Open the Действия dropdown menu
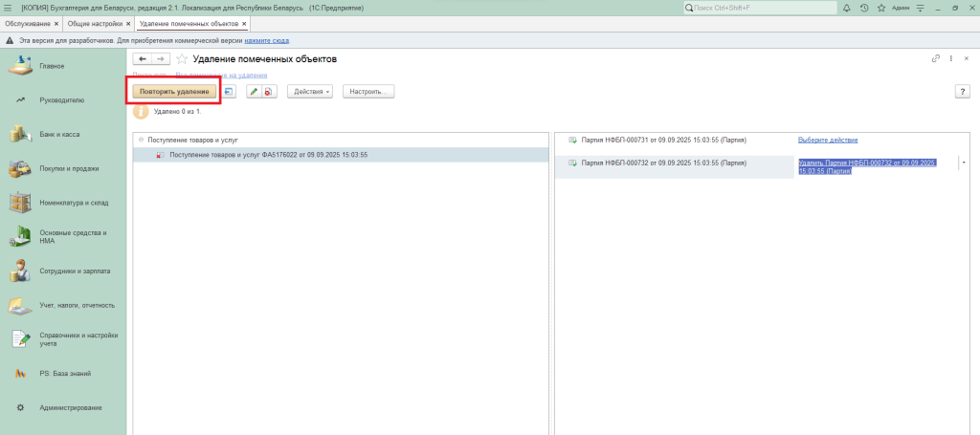Image resolution: width=980 pixels, height=435 pixels. 309,92
